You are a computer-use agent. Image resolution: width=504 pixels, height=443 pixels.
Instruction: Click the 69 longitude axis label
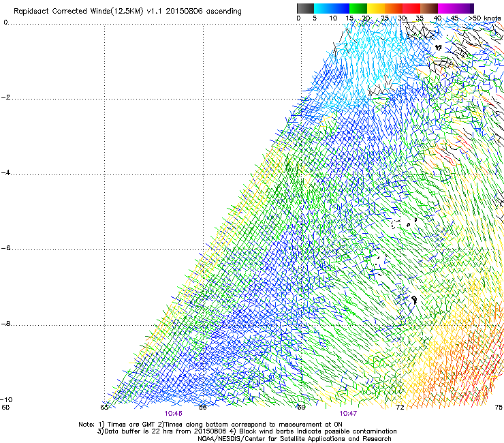click(x=301, y=408)
